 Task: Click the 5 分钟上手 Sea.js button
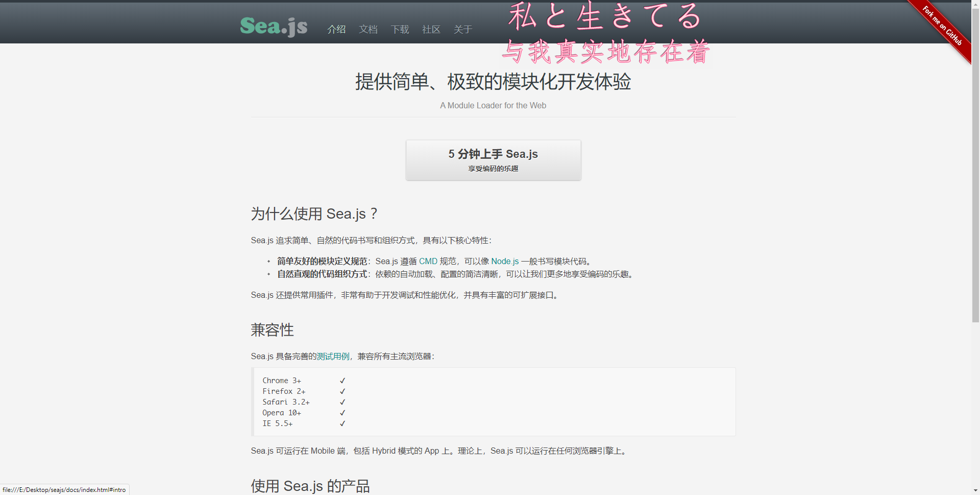493,160
